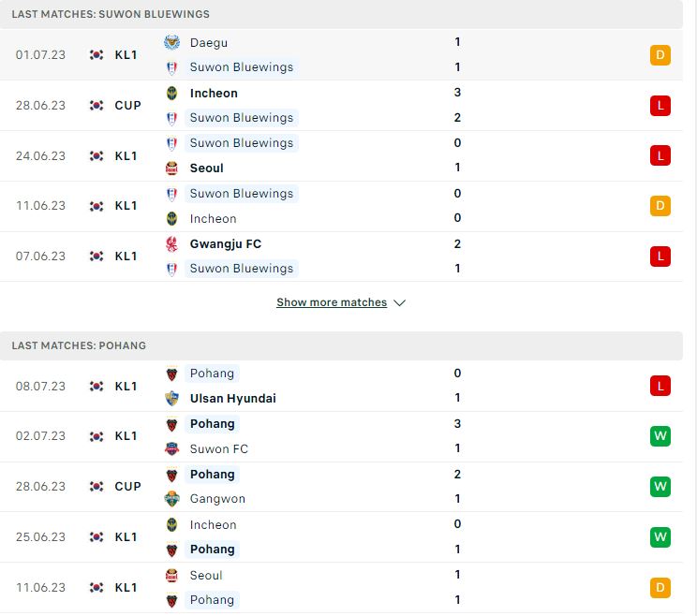The width and height of the screenshot is (697, 616).
Task: Open the 24.06.23 Suwon Bluewings vs Seoul match row
Action: pos(341,156)
